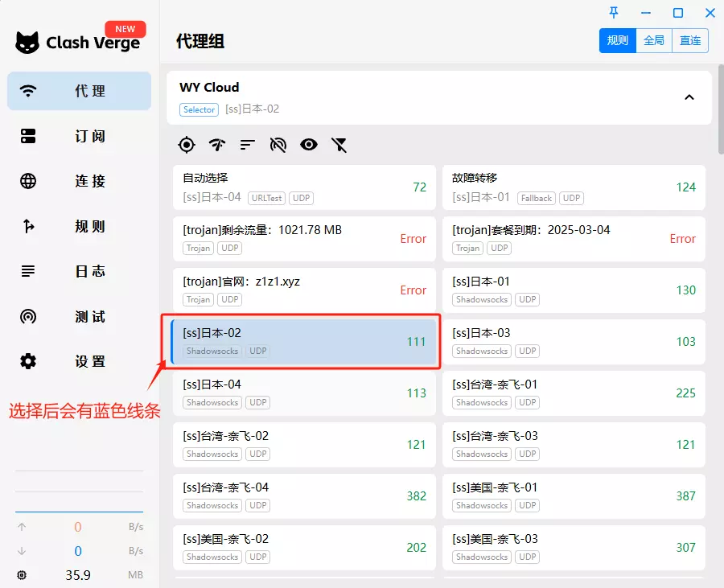Click the locate current proxy target icon
Image resolution: width=724 pixels, height=588 pixels.
[187, 145]
